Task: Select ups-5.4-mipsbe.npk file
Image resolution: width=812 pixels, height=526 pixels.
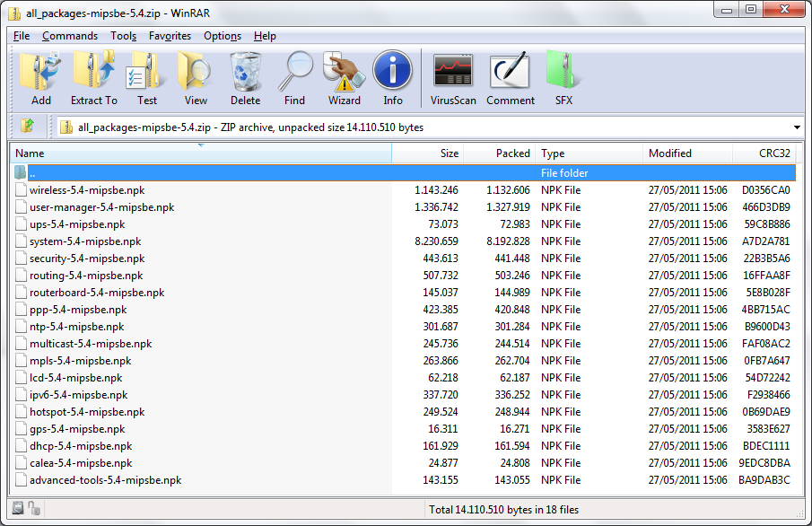Action: point(77,224)
